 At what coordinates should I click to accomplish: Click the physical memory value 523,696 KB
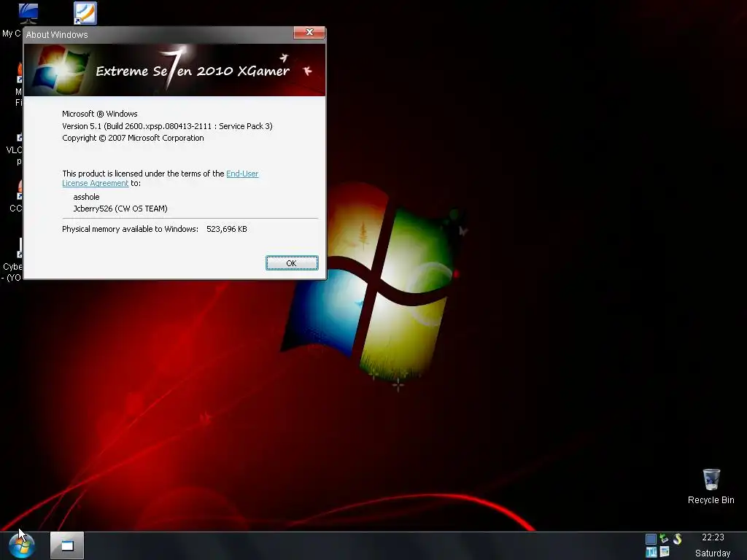point(227,229)
